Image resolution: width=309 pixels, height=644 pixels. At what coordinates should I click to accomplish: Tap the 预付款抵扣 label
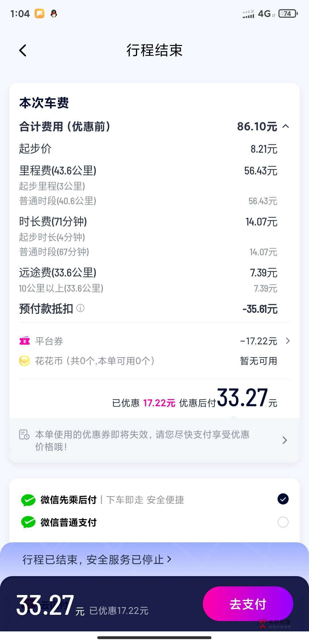pyautogui.click(x=46, y=309)
